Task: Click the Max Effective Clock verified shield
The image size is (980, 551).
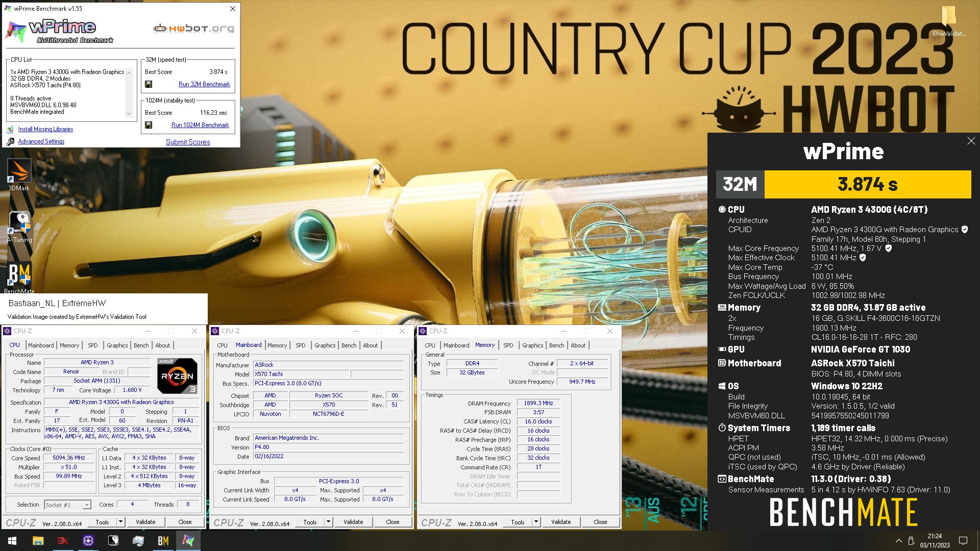Action: coord(863,258)
